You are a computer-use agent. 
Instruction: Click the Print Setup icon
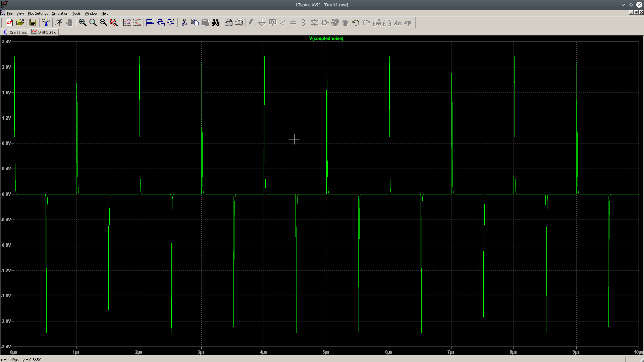(239, 22)
